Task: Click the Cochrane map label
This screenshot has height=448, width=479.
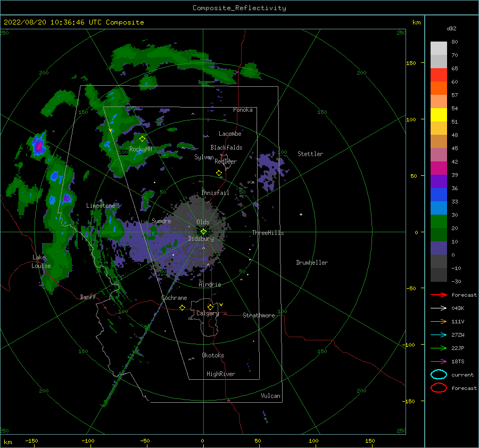Action: coord(174,298)
